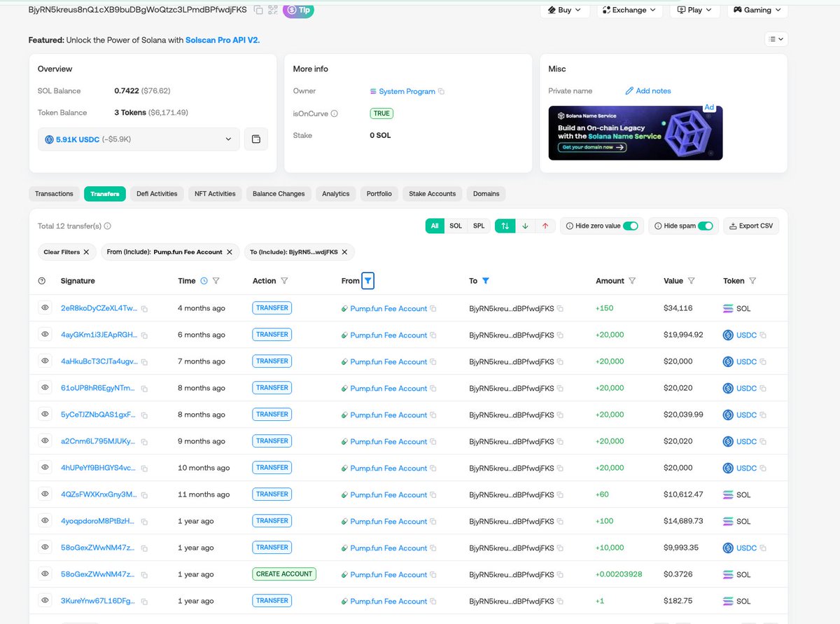Open the Analytics tab
The width and height of the screenshot is (840, 624).
(x=335, y=193)
